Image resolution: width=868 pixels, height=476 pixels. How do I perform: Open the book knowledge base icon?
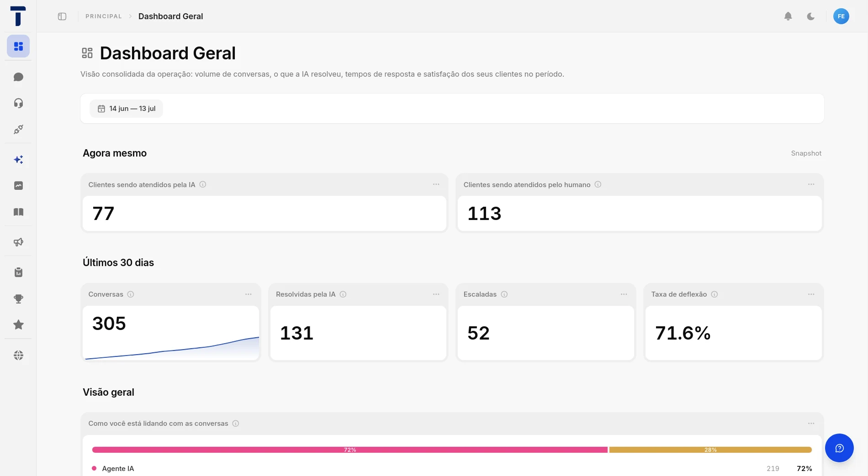click(x=18, y=212)
